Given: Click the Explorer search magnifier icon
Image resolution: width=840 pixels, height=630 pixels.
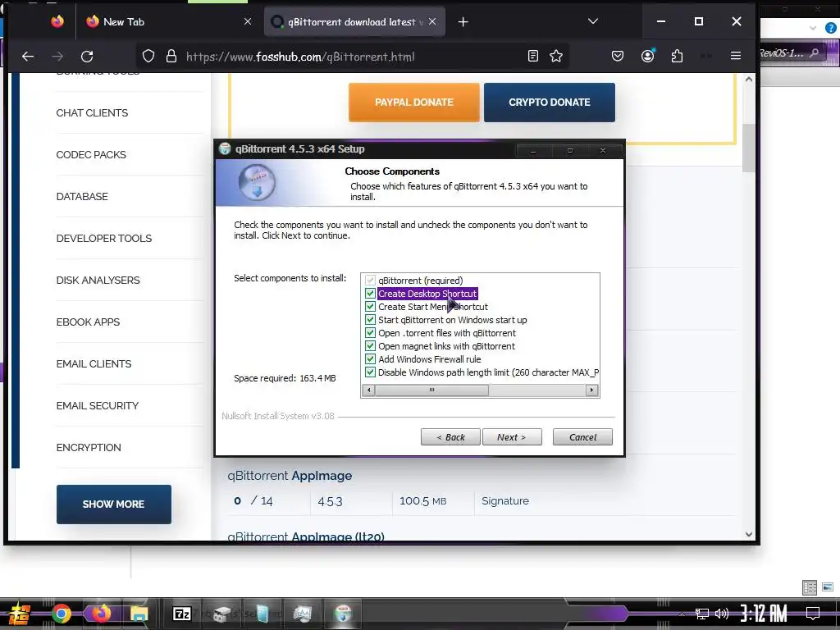Looking at the screenshot, I should click(x=815, y=53).
